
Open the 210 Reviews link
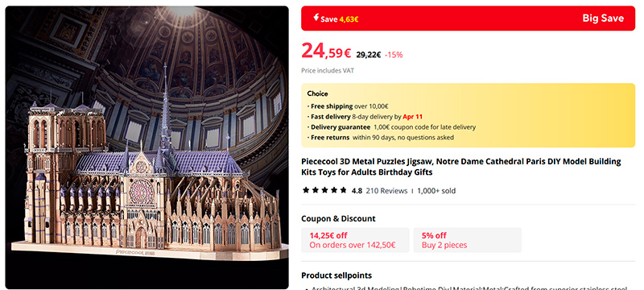pos(386,191)
